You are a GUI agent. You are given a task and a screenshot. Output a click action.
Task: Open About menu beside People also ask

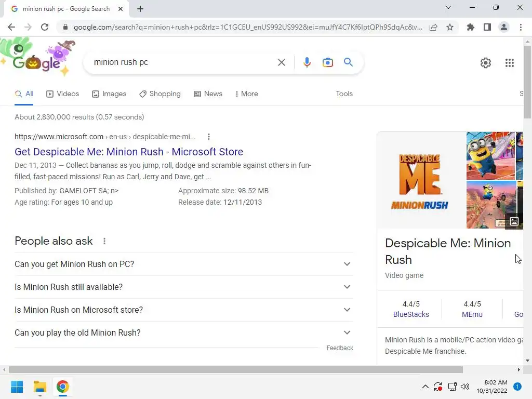point(104,241)
